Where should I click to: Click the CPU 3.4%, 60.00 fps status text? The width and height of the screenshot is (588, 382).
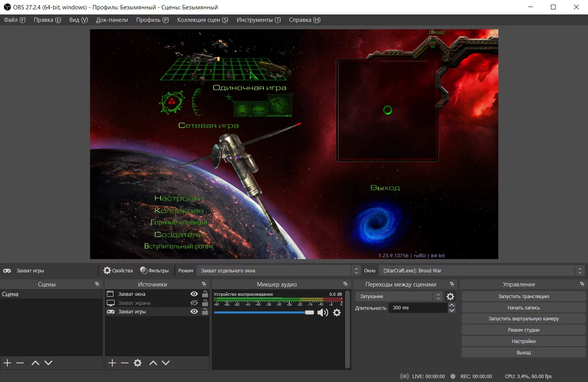tap(528, 377)
